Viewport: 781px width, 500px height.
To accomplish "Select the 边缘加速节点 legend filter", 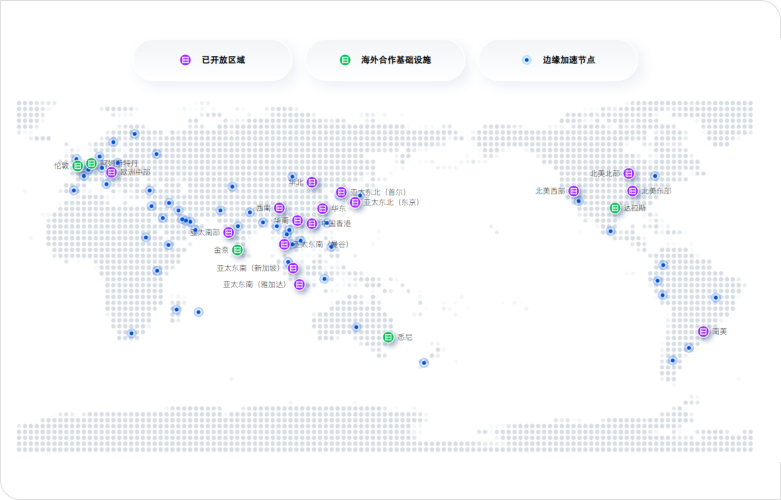I will [559, 60].
